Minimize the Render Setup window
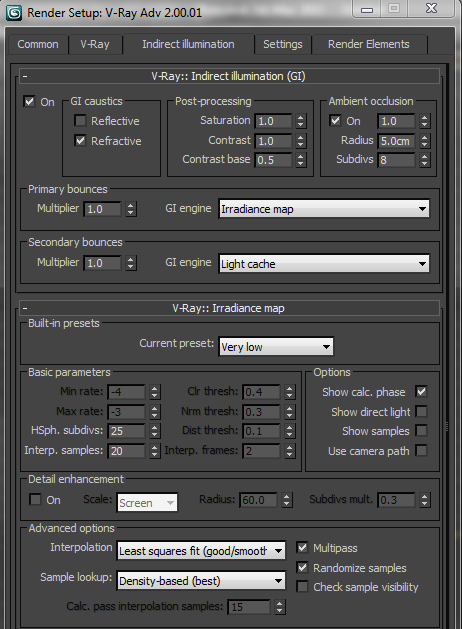This screenshot has width=462, height=629. [x=367, y=8]
